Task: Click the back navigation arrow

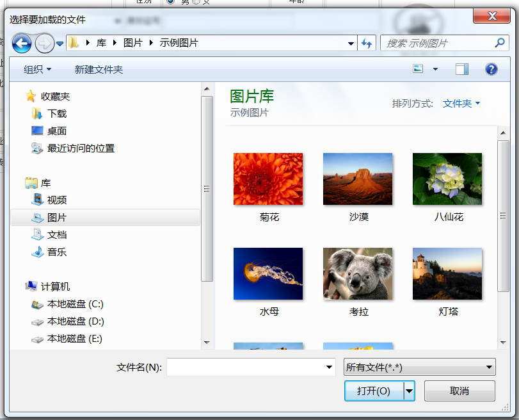Action: tap(21, 43)
